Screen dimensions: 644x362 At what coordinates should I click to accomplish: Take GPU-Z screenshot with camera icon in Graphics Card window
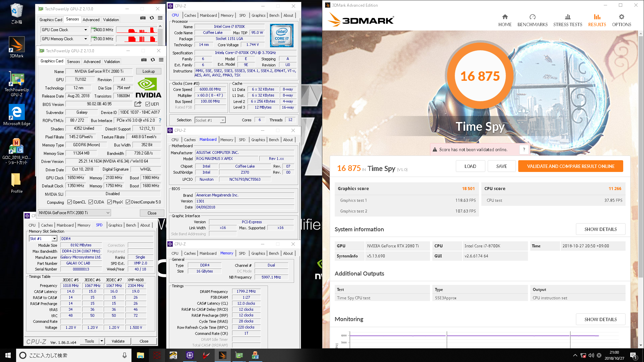(144, 60)
